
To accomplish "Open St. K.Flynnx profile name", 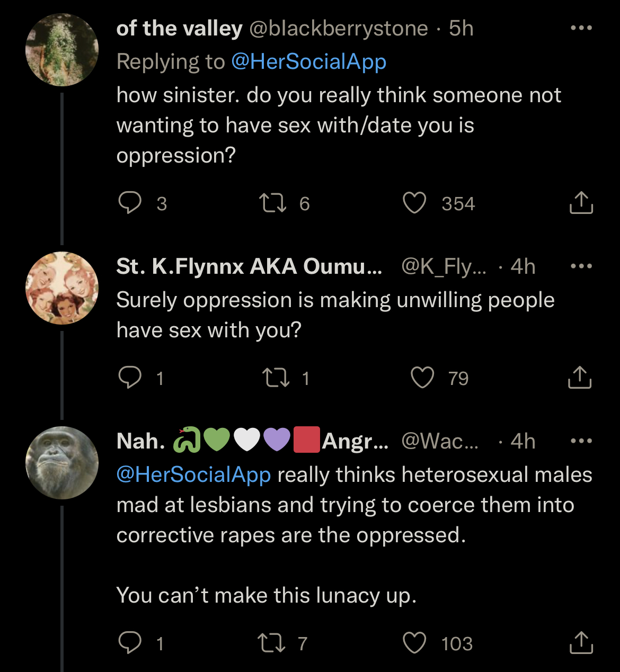I will tap(249, 266).
